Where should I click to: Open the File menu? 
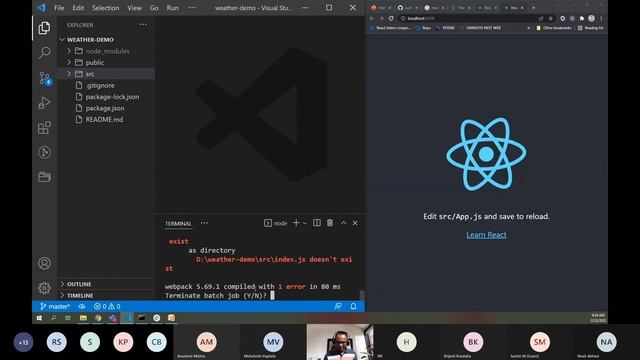(59, 8)
